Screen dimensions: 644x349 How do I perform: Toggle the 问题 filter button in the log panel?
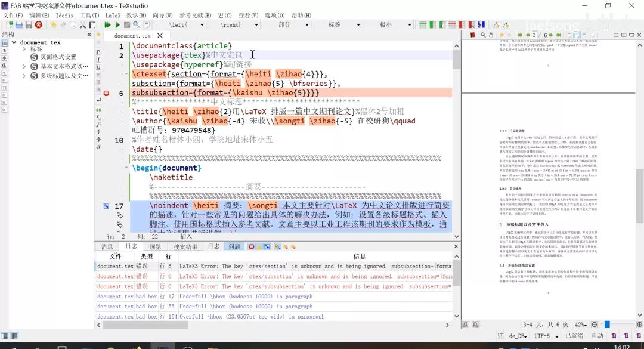tap(234, 246)
